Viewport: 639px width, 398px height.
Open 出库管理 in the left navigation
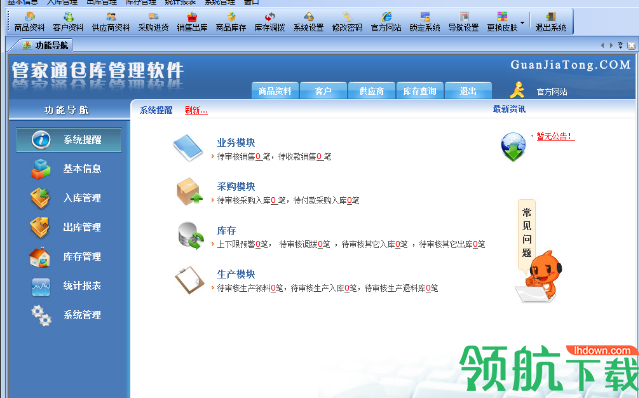tap(66, 227)
